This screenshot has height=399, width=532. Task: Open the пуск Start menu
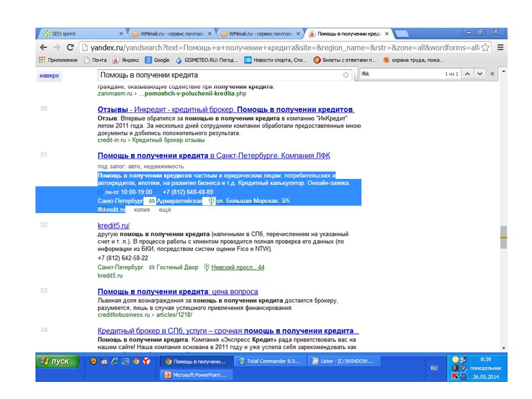point(57,361)
